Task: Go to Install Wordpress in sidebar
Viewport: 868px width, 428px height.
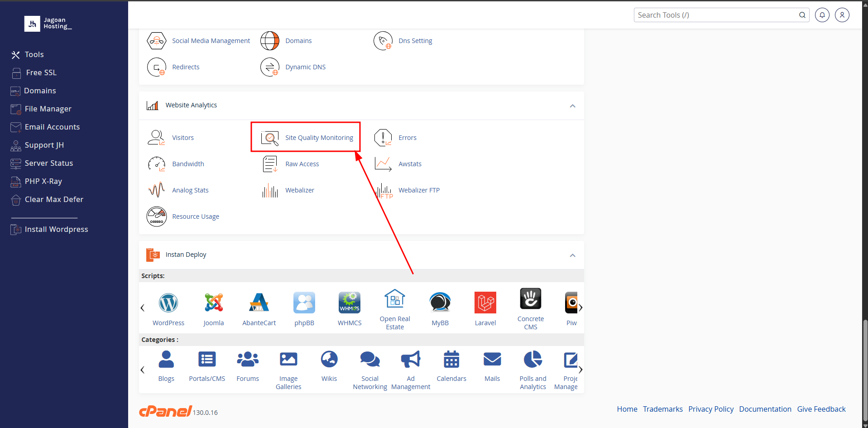Action: click(56, 229)
